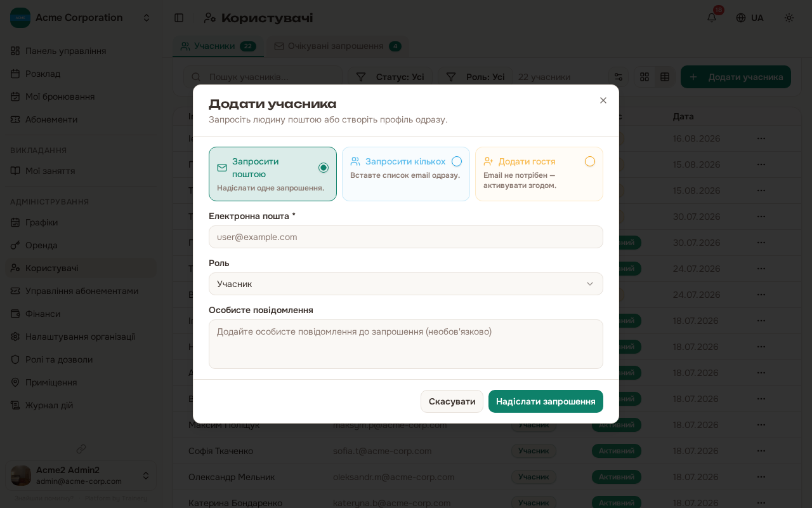The image size is (812, 508).
Task: Open row actions for Софія Ткаченко
Action: pos(761,451)
